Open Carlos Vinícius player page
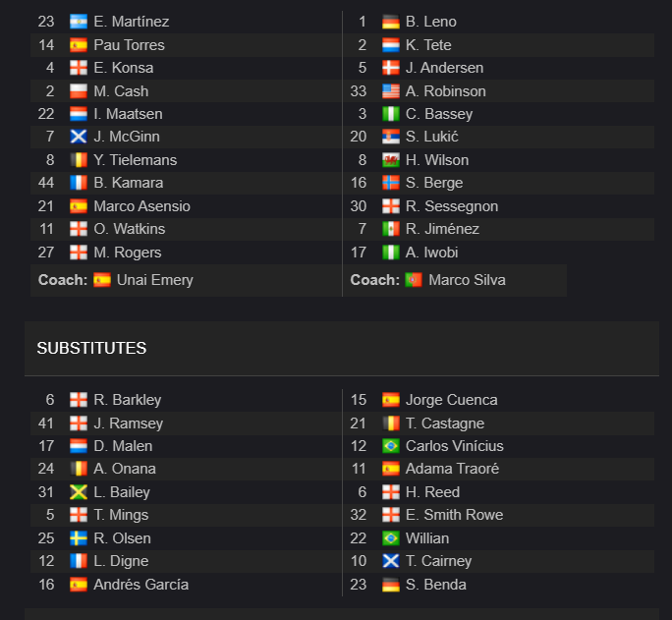This screenshot has height=620, width=672. [x=454, y=446]
